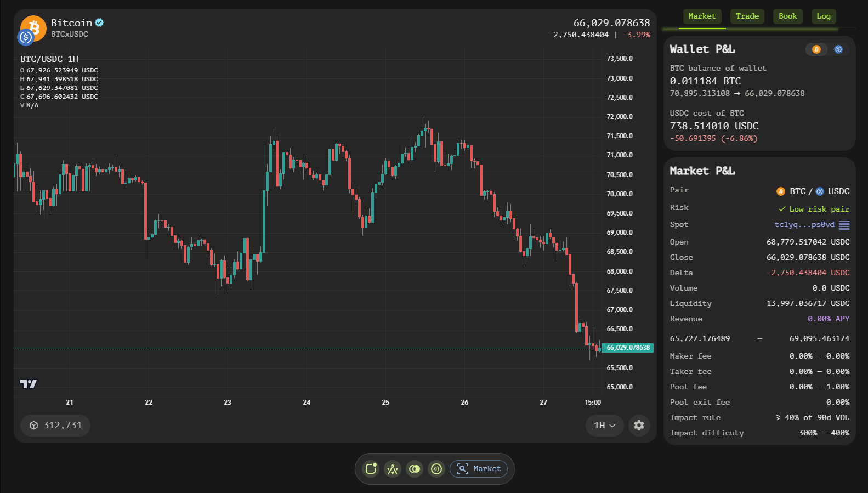Open the Book tab

(787, 16)
